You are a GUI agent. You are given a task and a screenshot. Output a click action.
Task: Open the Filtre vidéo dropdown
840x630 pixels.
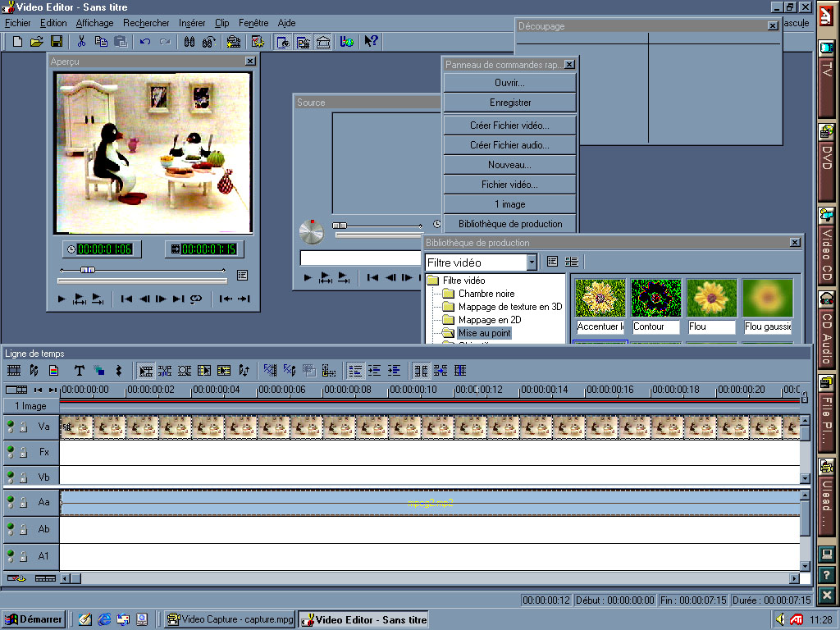point(532,262)
